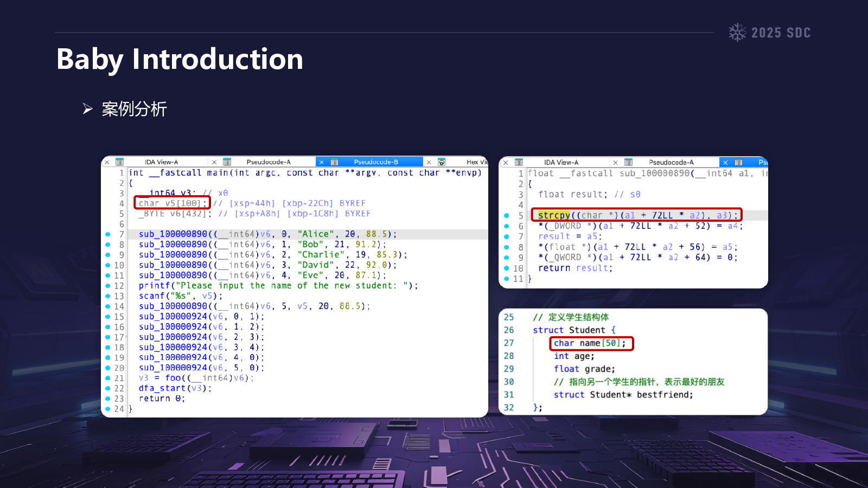Click the Pseudocode-B tab icon in left window
The height and width of the screenshot is (488, 868).
335,162
